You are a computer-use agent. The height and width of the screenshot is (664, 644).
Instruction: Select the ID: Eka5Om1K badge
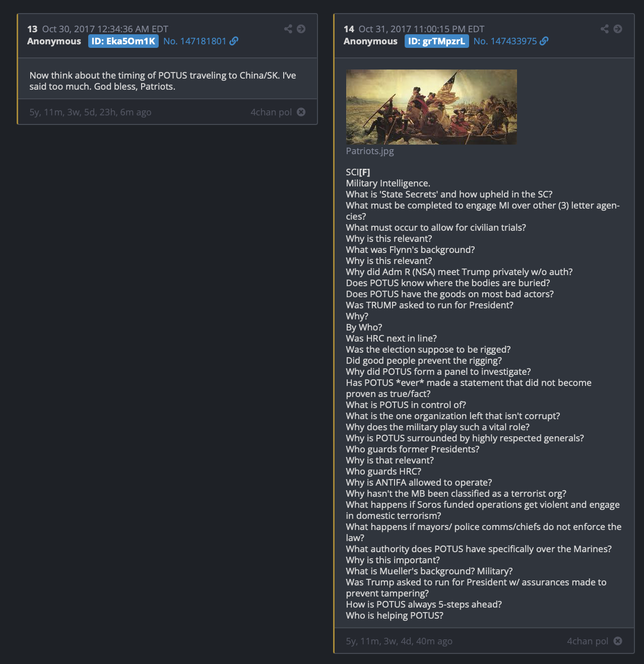[123, 41]
